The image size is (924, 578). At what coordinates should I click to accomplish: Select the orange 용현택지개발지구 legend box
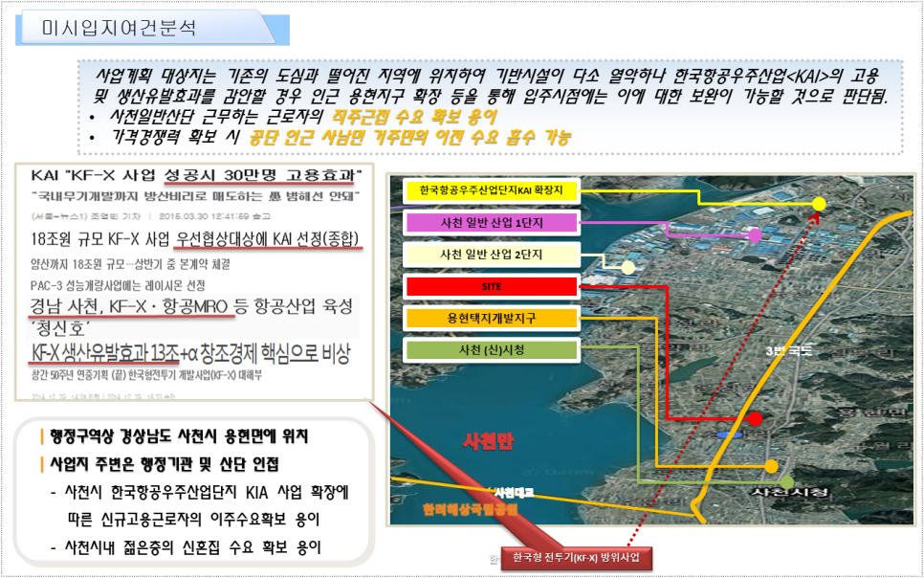[491, 318]
